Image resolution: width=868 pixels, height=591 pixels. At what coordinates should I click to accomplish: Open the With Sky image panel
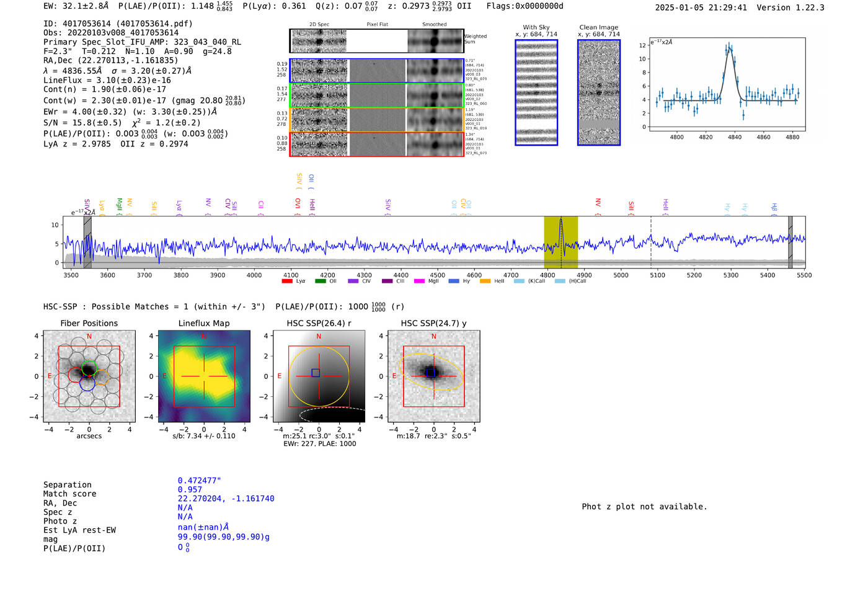(x=536, y=92)
